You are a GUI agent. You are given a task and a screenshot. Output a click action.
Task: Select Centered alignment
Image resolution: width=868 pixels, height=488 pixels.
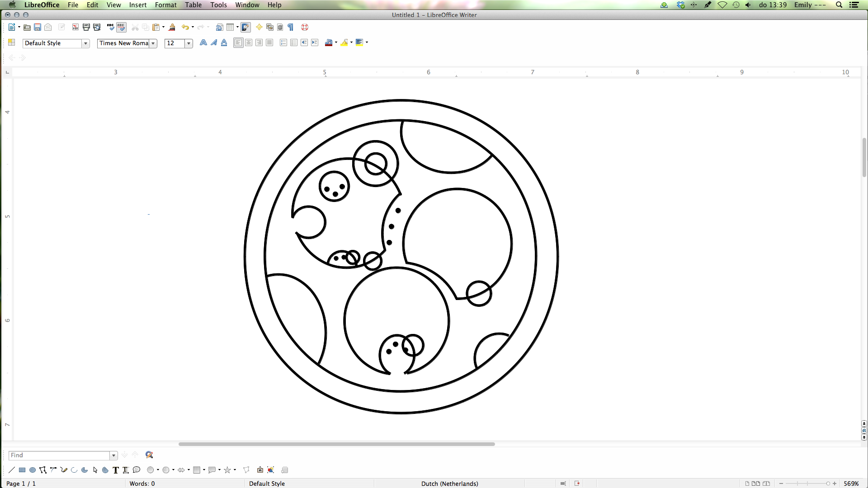[x=249, y=42]
